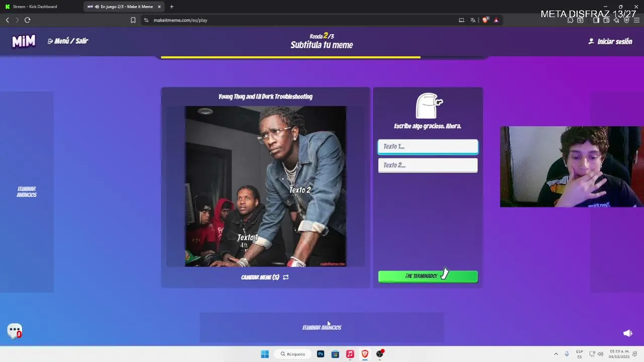Screen dimensions: 644x362
Task: Click Eliminar Anuncios at bottom banner
Action: pyautogui.click(x=321, y=327)
